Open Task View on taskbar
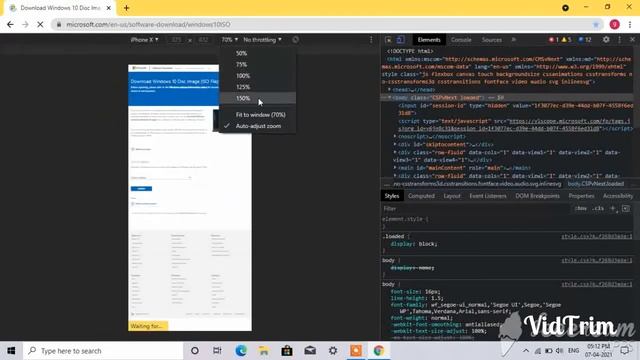The width and height of the screenshot is (640, 360). pyautogui.click(x=217, y=351)
